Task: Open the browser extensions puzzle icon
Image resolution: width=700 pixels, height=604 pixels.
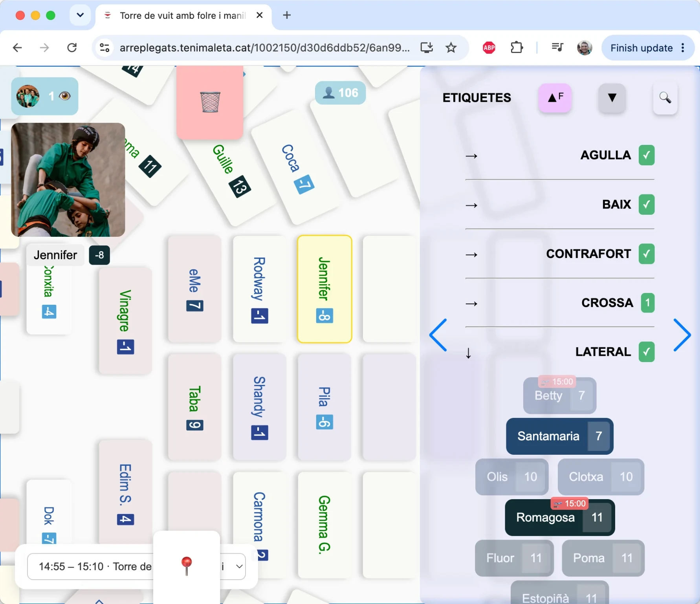Action: (517, 48)
